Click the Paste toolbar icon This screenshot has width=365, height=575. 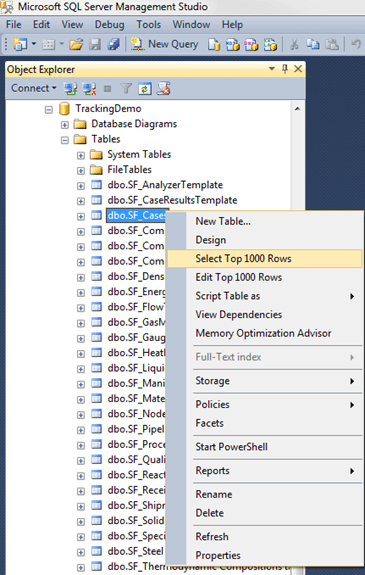[x=332, y=44]
